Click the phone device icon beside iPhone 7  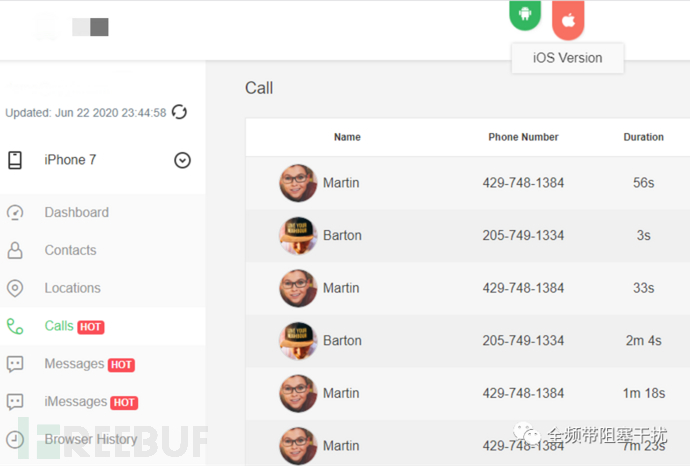[15, 160]
